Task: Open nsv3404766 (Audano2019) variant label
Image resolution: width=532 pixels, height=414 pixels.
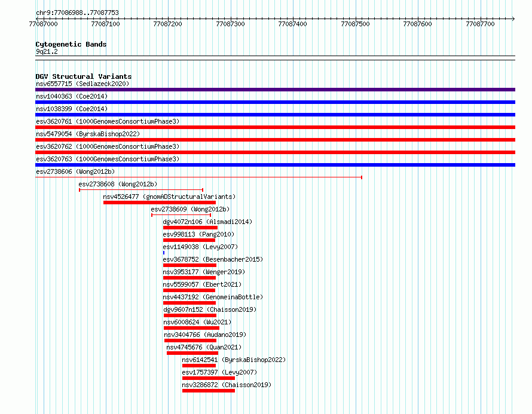Action: pyautogui.click(x=205, y=335)
